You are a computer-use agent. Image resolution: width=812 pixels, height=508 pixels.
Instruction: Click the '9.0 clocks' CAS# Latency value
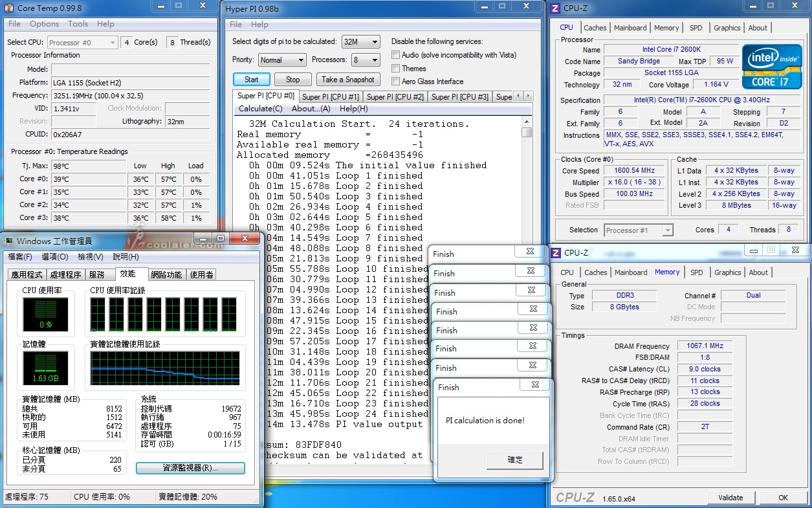(x=705, y=369)
